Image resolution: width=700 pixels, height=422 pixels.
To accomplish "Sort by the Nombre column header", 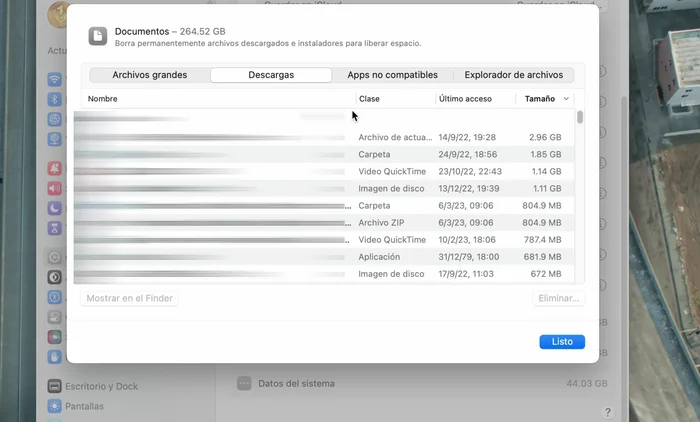I will 103,99.
